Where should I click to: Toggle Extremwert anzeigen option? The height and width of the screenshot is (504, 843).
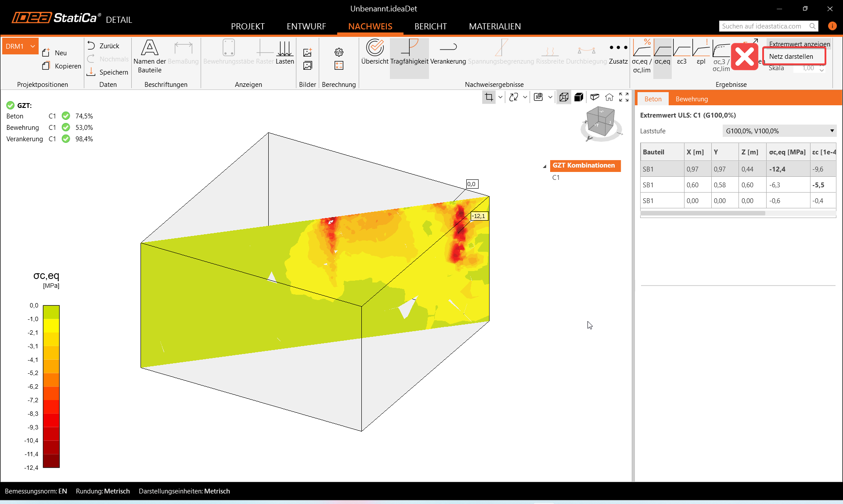tap(799, 44)
